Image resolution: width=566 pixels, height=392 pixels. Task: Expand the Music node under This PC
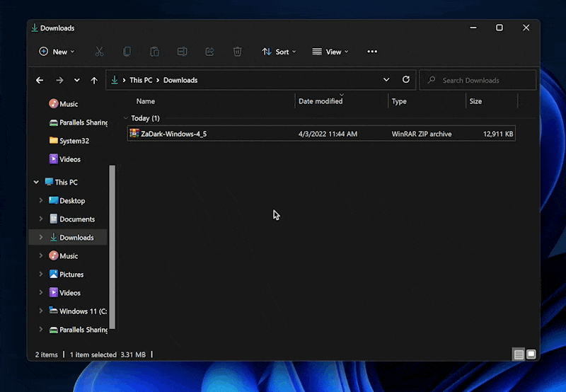(41, 255)
